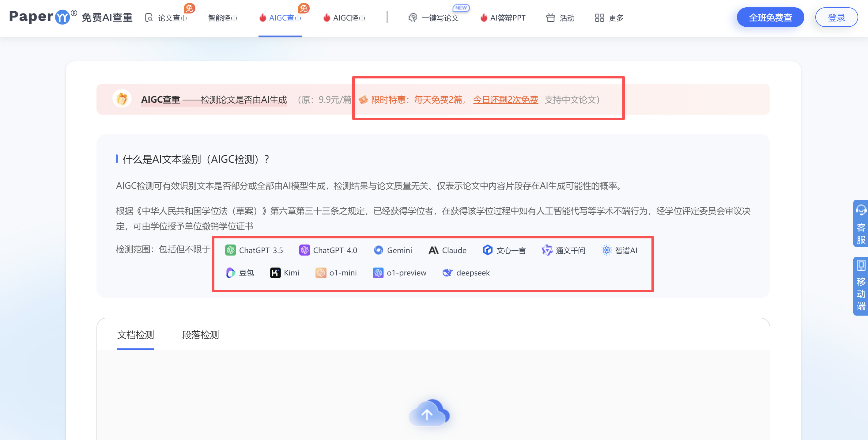Click the 通义千问 icon
Image resolution: width=868 pixels, height=440 pixels.
[x=547, y=250]
